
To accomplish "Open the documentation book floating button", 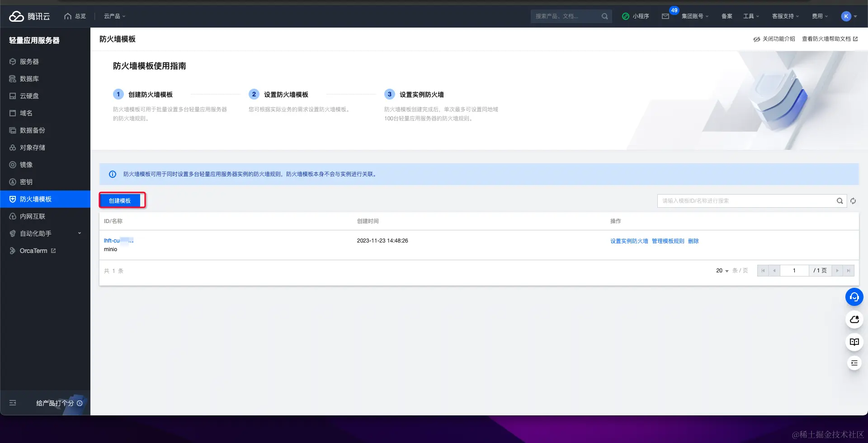I will (x=854, y=342).
